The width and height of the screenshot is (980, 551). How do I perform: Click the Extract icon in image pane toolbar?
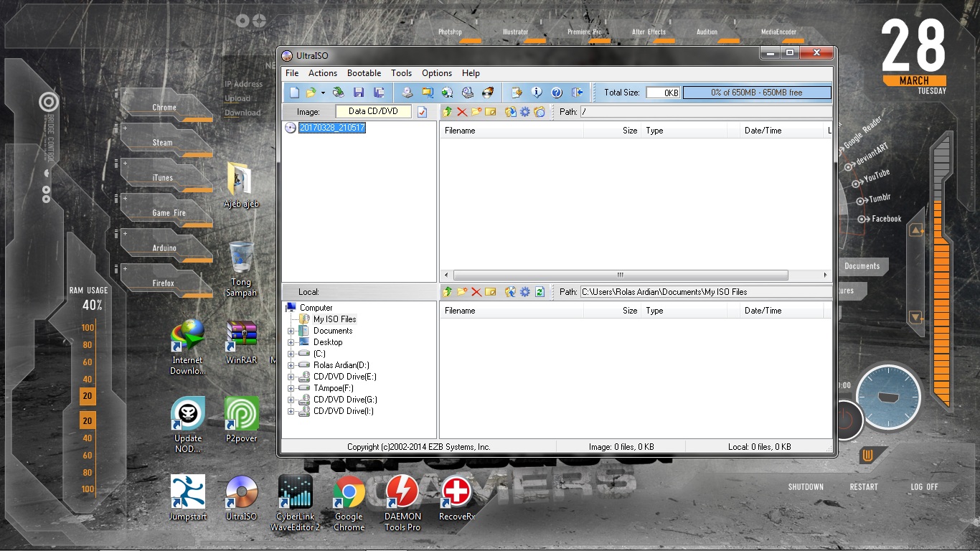(x=511, y=112)
